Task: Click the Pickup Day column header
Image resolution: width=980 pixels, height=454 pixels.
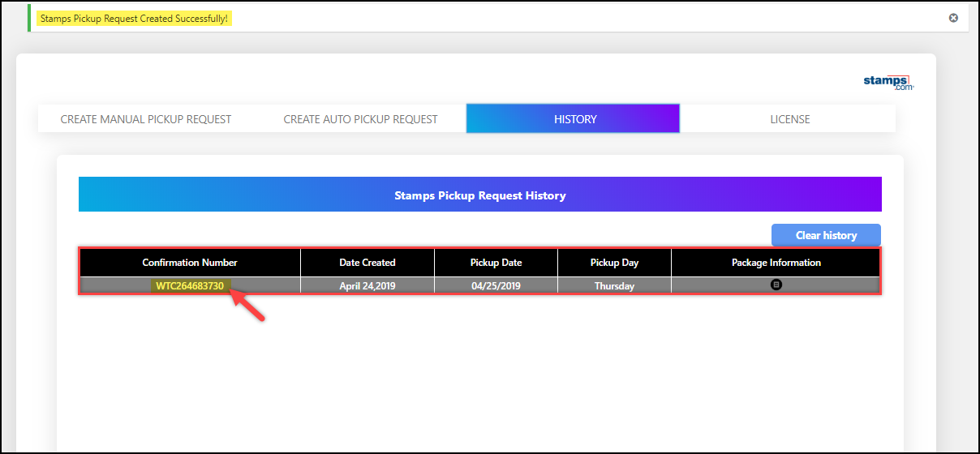Action: coord(614,263)
